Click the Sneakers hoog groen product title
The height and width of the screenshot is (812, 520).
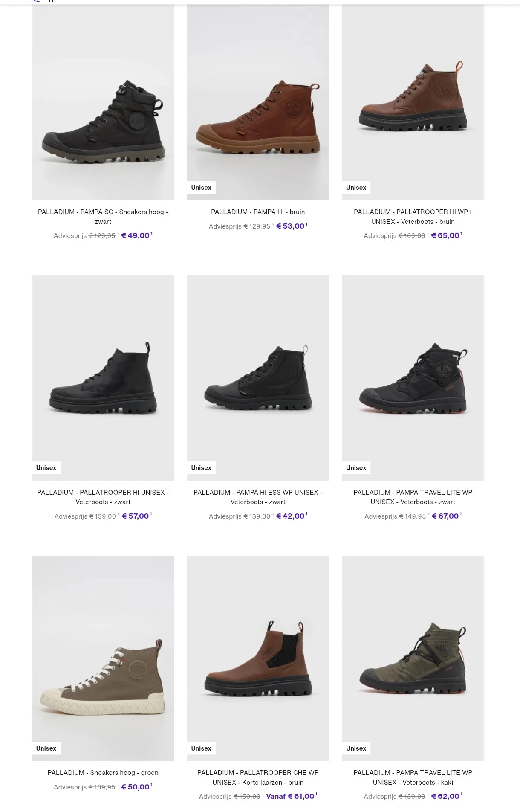tap(103, 773)
